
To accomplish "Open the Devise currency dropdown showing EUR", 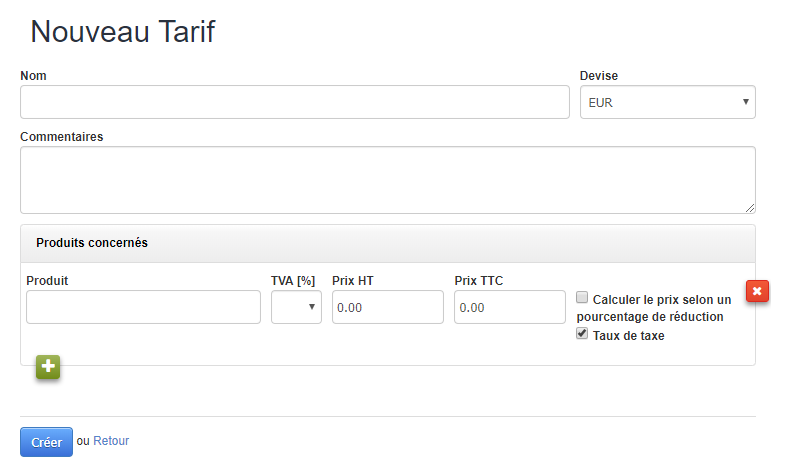I will coord(667,102).
